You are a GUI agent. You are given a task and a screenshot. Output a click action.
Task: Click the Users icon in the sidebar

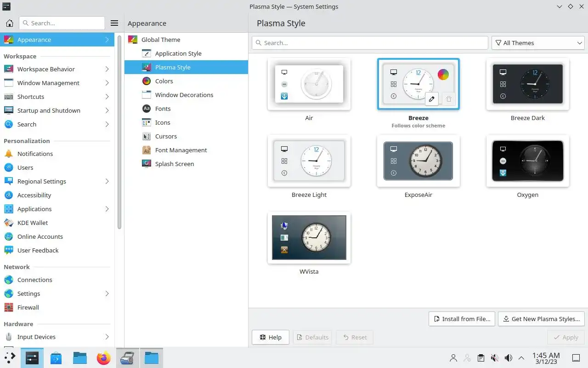[x=9, y=167]
